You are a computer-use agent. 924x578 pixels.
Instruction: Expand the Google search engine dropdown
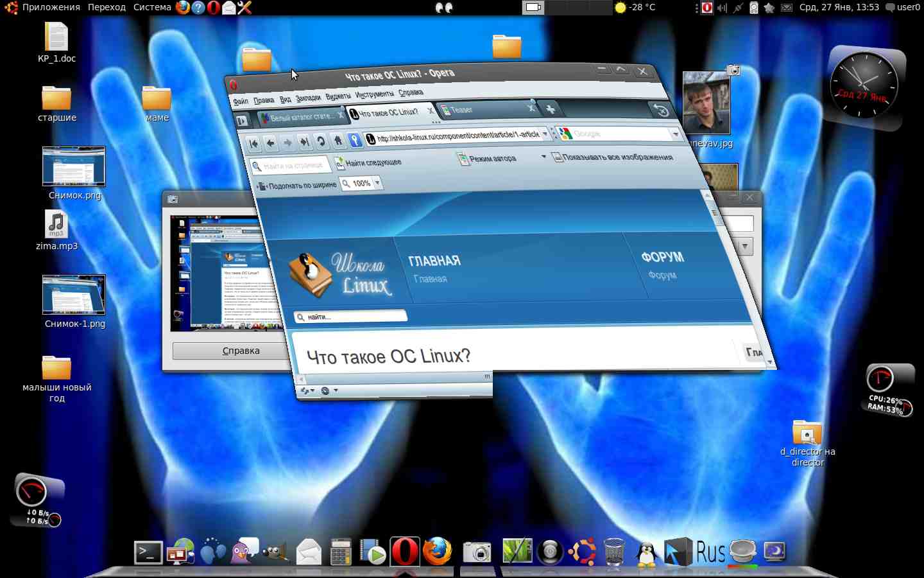(x=675, y=134)
